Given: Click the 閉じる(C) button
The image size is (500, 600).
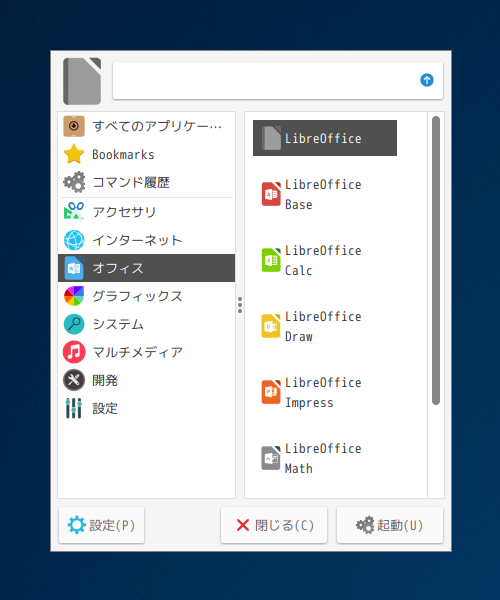Looking at the screenshot, I should click(x=274, y=525).
